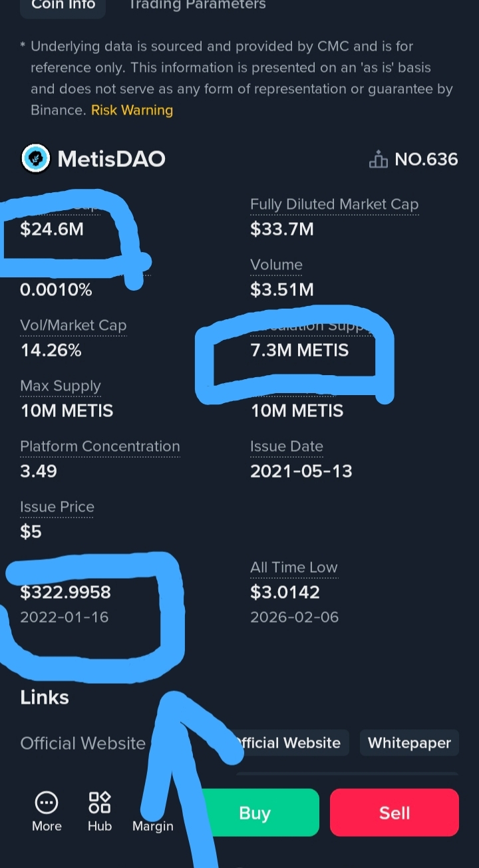Tap the Platform Concentration label
The height and width of the screenshot is (868, 479).
100,446
